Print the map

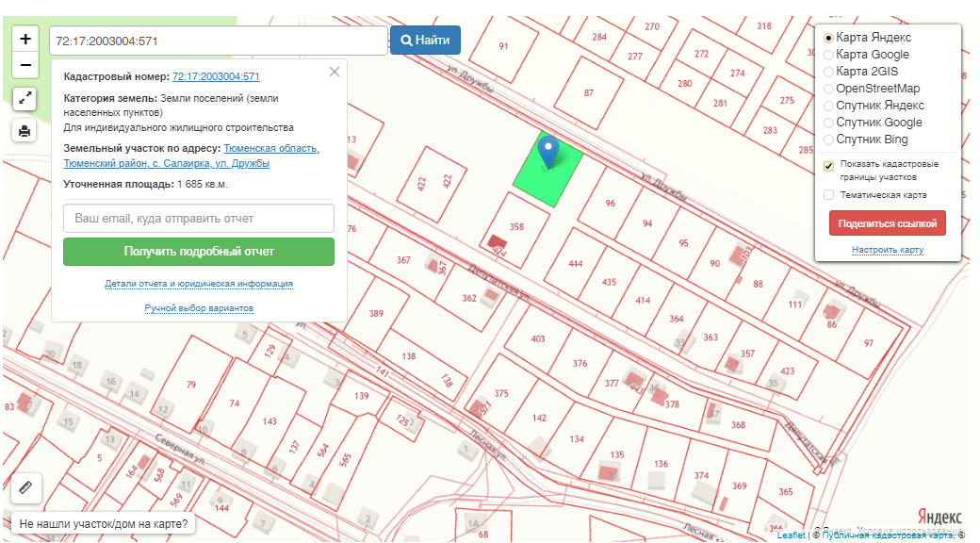click(24, 131)
